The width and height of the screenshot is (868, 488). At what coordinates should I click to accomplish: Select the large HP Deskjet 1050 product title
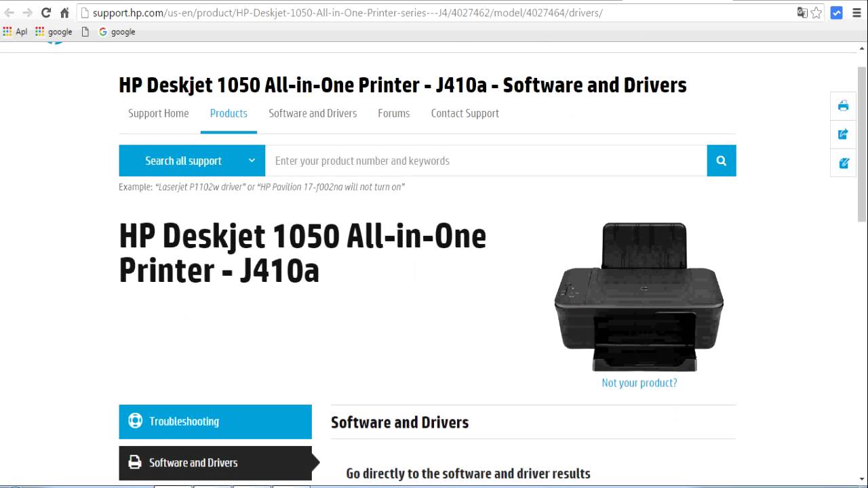coord(302,253)
